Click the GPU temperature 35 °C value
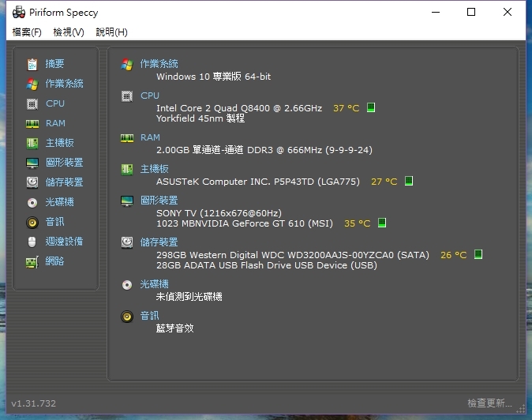The width and height of the screenshot is (532, 420). coord(358,223)
